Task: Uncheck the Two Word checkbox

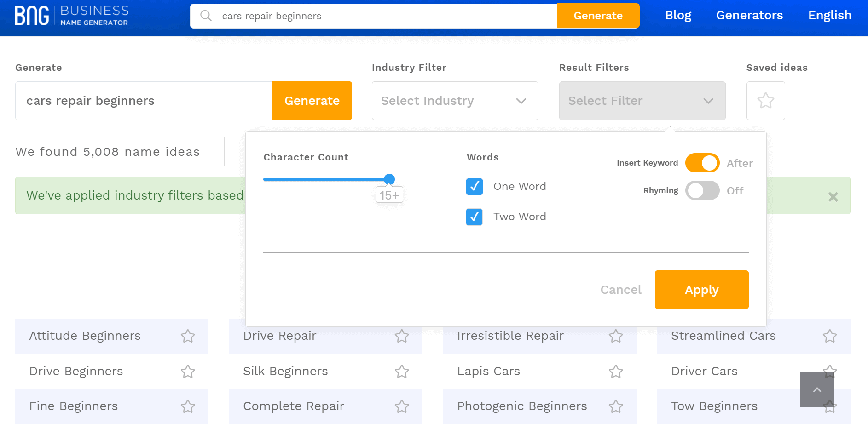Action: tap(475, 217)
